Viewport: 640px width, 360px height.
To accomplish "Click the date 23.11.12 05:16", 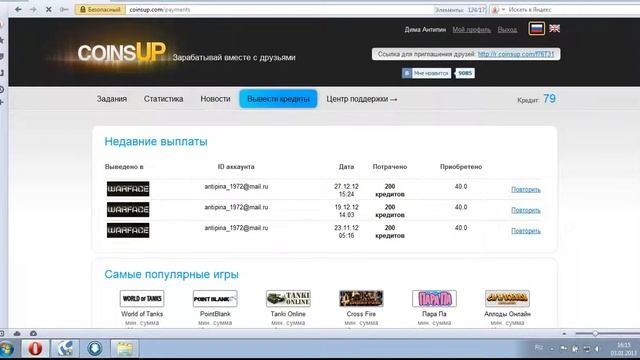I will click(346, 231).
